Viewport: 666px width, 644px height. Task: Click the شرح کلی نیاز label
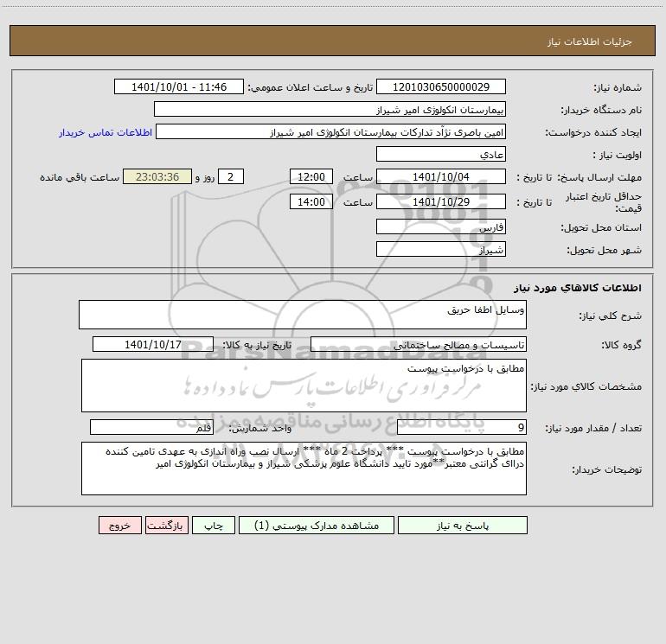611,316
